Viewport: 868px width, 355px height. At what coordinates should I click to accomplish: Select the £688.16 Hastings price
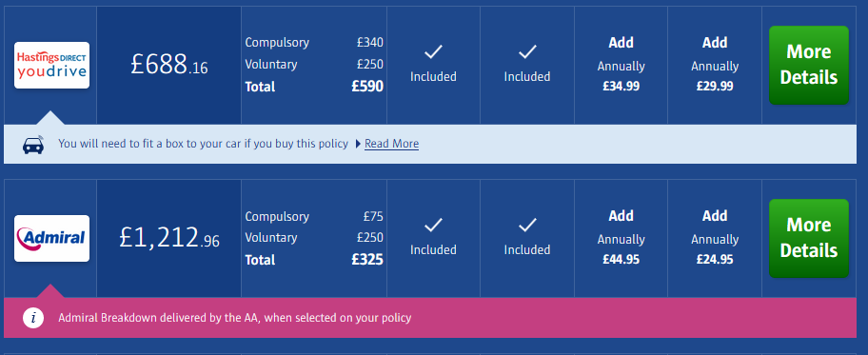point(168,65)
